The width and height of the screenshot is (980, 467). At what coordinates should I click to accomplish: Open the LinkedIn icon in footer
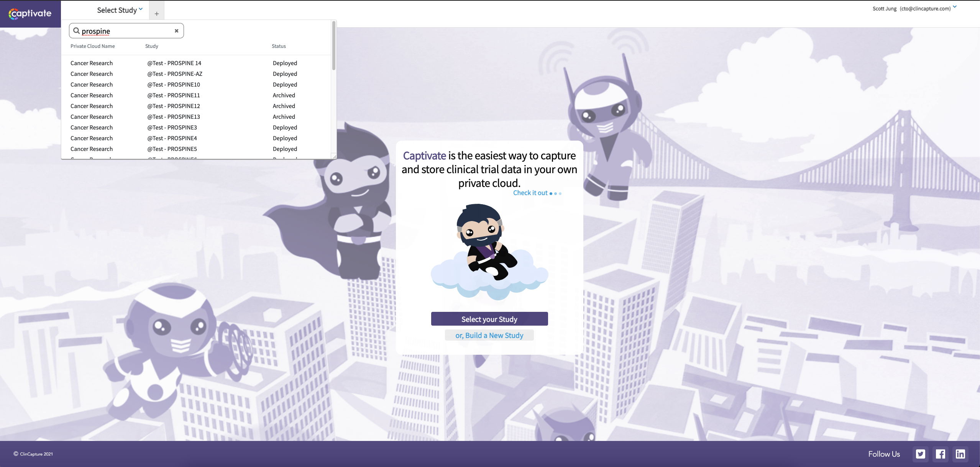tap(960, 454)
